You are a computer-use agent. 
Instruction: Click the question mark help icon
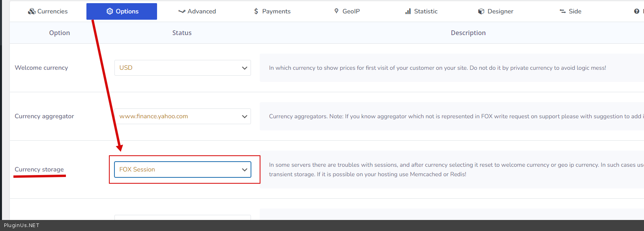(x=636, y=11)
